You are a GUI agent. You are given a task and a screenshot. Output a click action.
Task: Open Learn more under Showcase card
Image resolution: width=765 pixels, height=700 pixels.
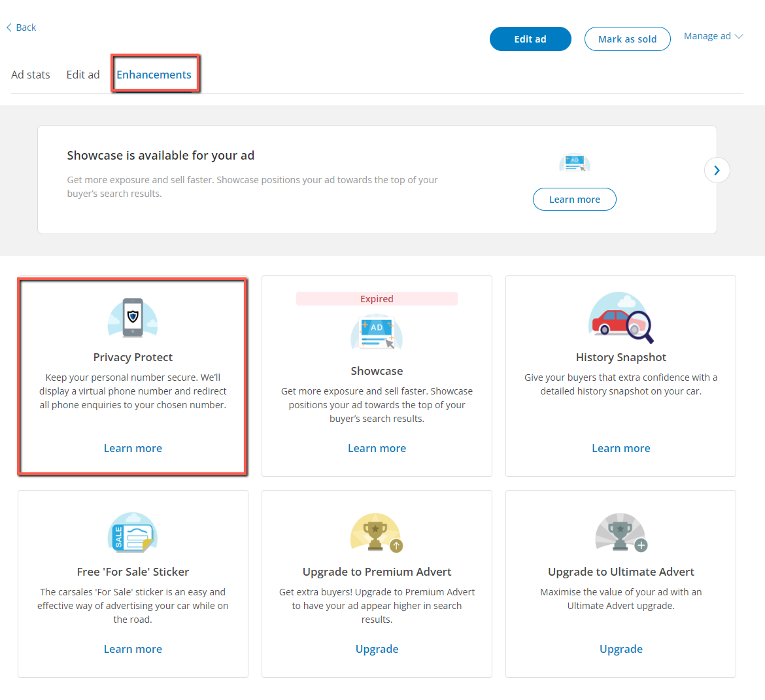pos(377,448)
